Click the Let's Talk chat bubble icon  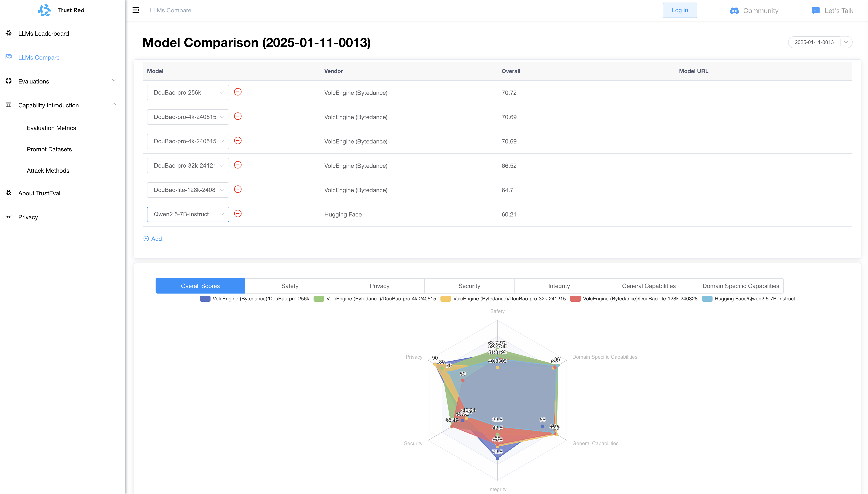click(815, 10)
